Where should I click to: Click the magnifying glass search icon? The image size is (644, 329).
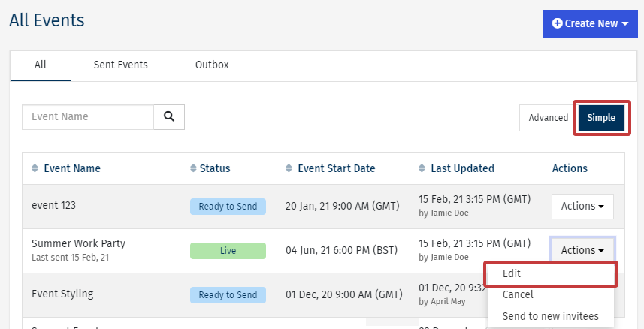pos(169,117)
